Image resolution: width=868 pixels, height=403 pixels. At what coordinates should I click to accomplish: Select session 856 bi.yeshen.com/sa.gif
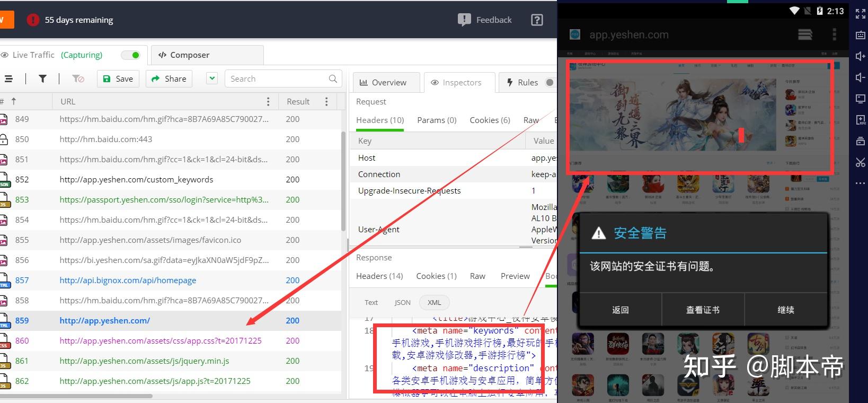tap(171, 260)
